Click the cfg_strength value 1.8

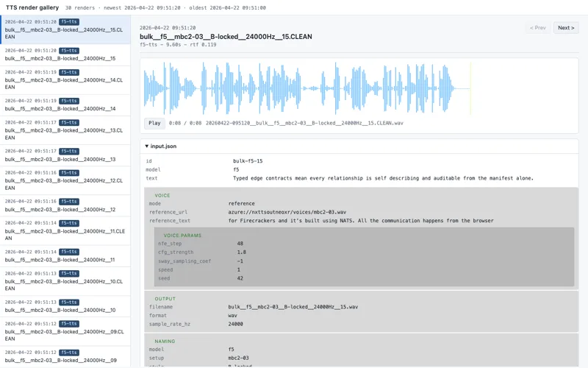click(242, 252)
